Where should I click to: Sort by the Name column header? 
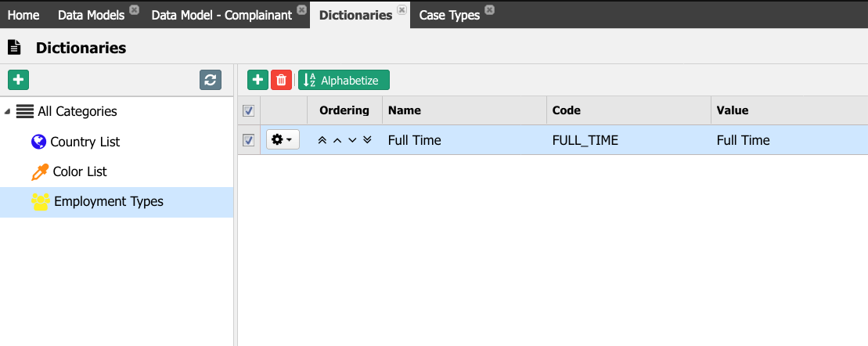pos(404,110)
